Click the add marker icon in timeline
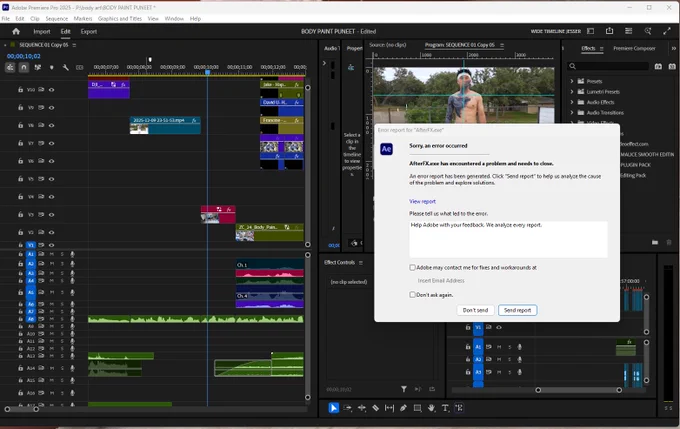The image size is (680, 429). point(52,67)
